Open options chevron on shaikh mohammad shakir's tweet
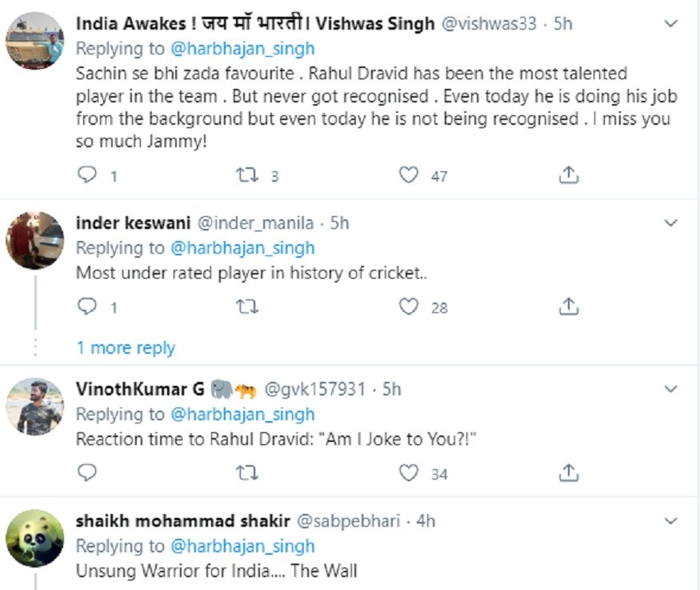700x590 pixels. [671, 521]
